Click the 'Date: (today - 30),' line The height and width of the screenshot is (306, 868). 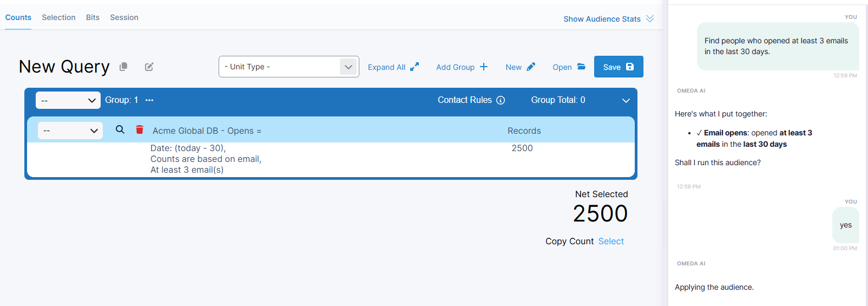(188, 148)
